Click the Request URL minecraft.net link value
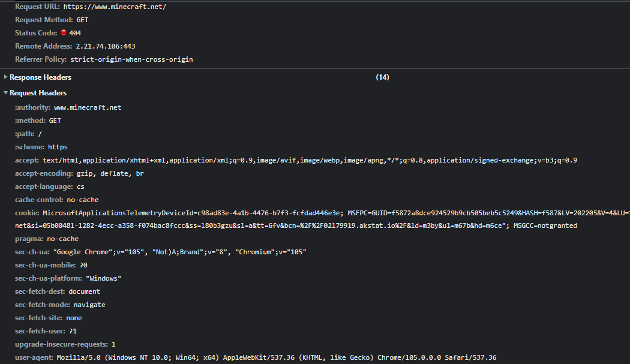 pos(115,7)
